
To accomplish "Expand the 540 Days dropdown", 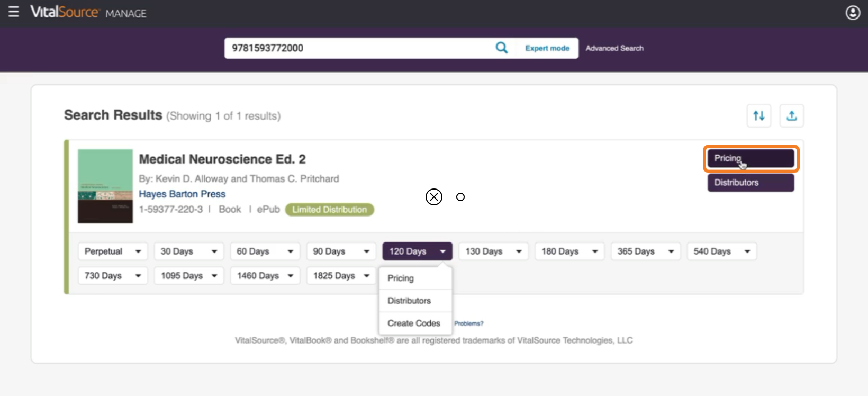I will point(722,251).
